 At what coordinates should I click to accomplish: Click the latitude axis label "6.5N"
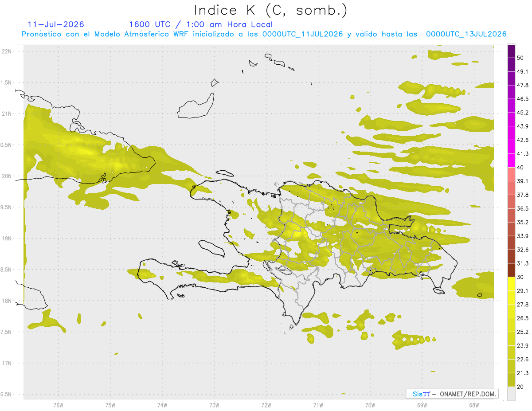7,395
